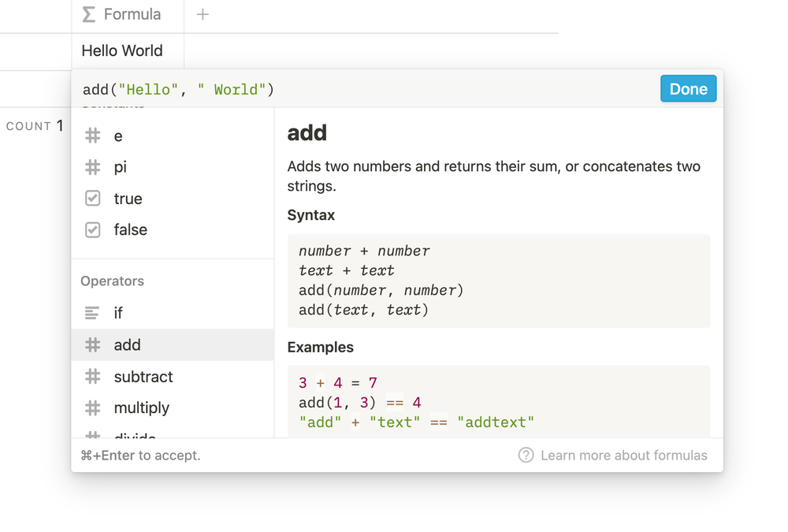This screenshot has width=788, height=532.
Task: Click syntax line 'add(text, text)'
Action: click(x=363, y=310)
